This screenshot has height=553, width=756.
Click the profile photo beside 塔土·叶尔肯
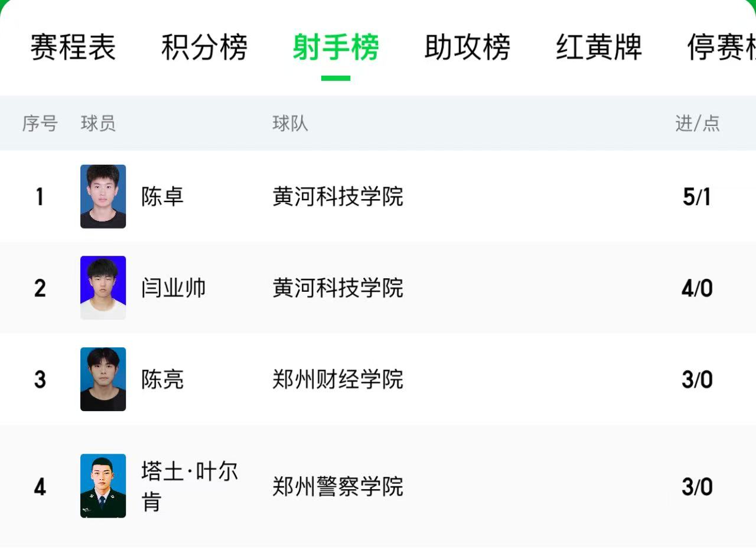tap(103, 486)
